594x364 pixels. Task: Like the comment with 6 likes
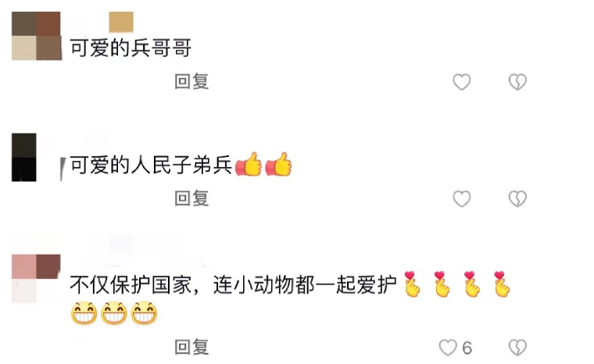(x=448, y=348)
